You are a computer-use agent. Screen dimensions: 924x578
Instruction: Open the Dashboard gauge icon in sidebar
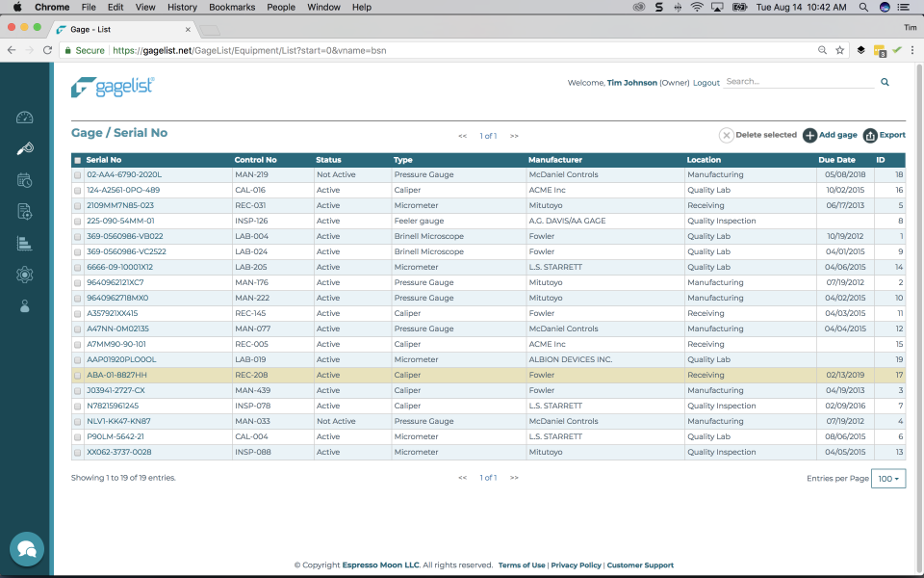pyautogui.click(x=25, y=117)
